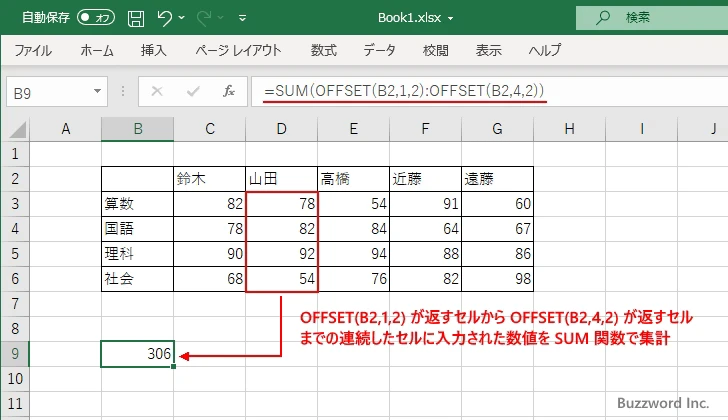The image size is (728, 420).
Task: Click the 算数 row label cell
Action: pos(137,204)
